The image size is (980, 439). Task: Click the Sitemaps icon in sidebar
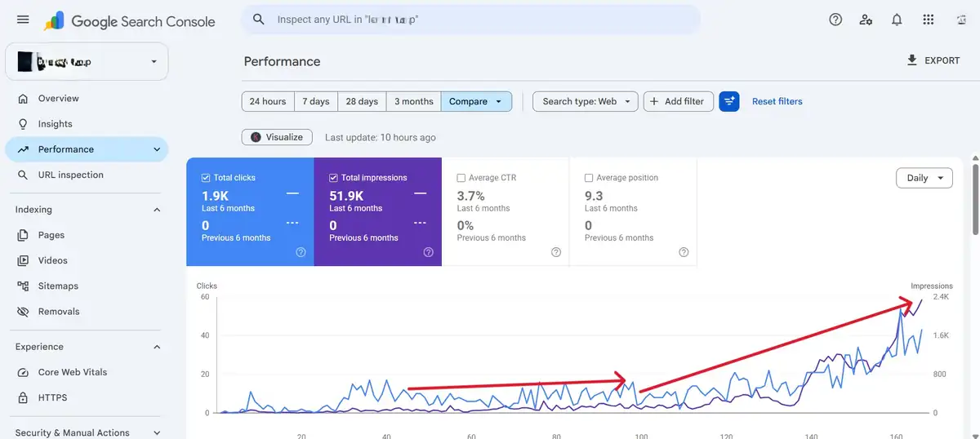[x=23, y=286]
